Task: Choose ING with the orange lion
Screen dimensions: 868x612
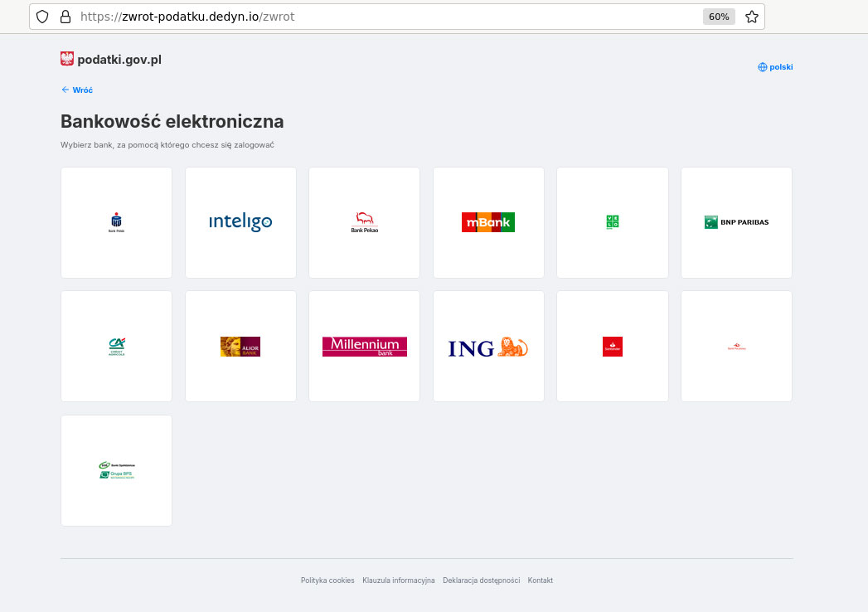Action: click(x=488, y=347)
